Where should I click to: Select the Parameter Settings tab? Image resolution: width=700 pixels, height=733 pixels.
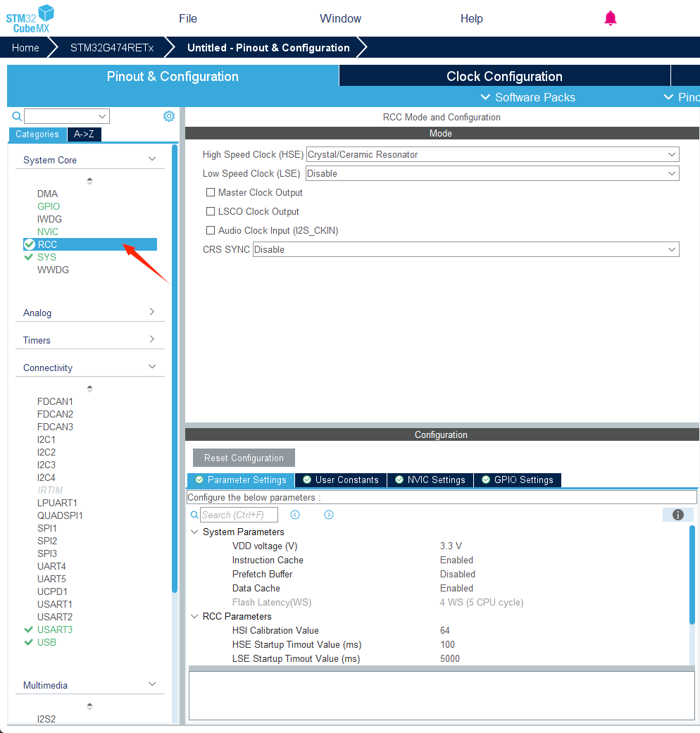241,480
